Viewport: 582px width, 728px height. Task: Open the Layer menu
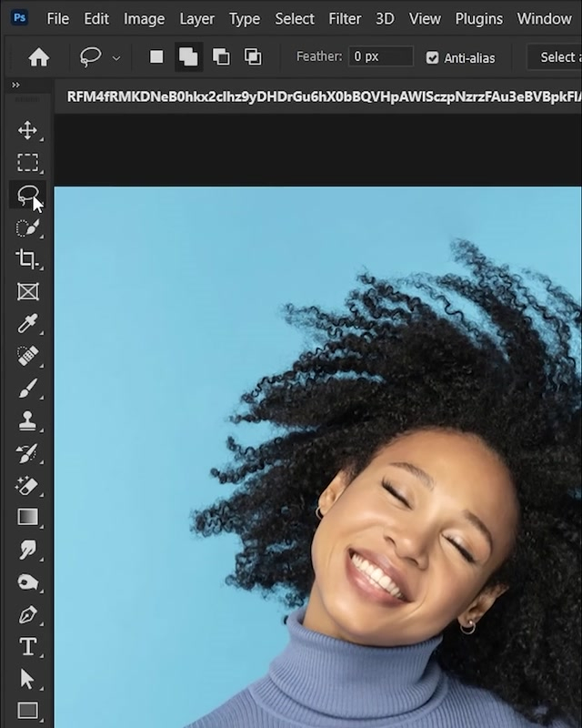[x=196, y=18]
